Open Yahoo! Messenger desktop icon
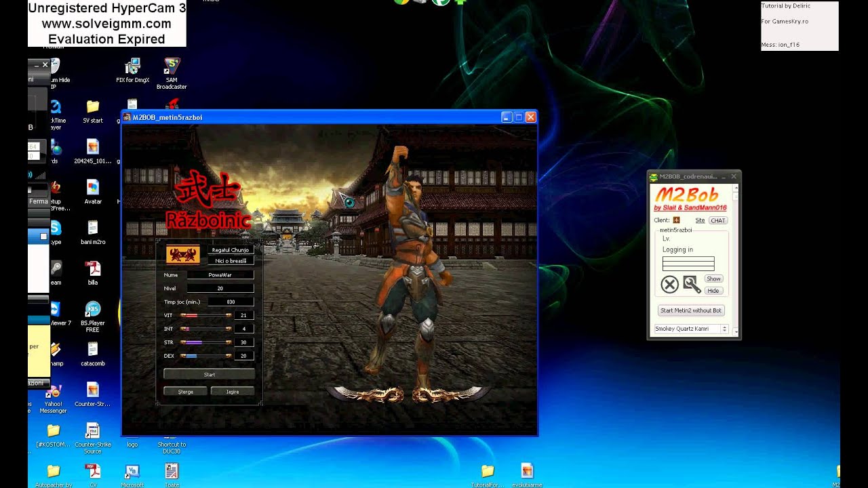The image size is (868, 488). click(x=54, y=393)
